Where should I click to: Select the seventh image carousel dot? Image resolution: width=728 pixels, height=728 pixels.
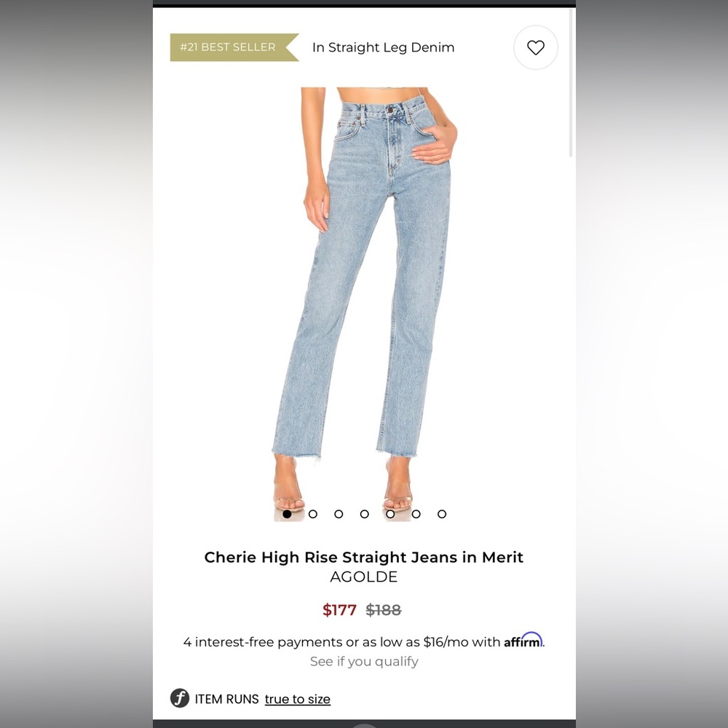coord(442,514)
